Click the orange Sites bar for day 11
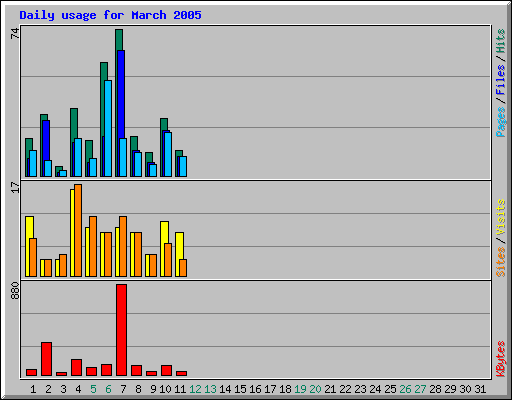This screenshot has height=400, width=512. pyautogui.click(x=183, y=268)
